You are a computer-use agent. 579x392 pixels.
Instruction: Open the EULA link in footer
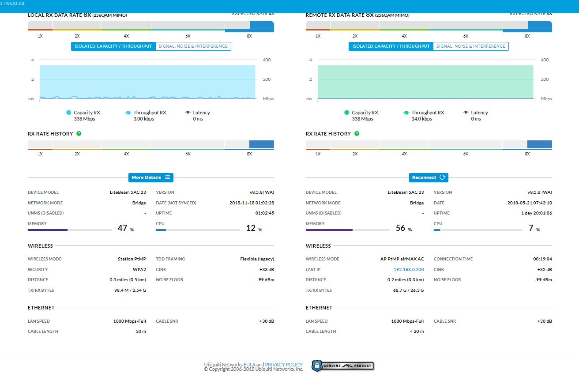(x=249, y=365)
